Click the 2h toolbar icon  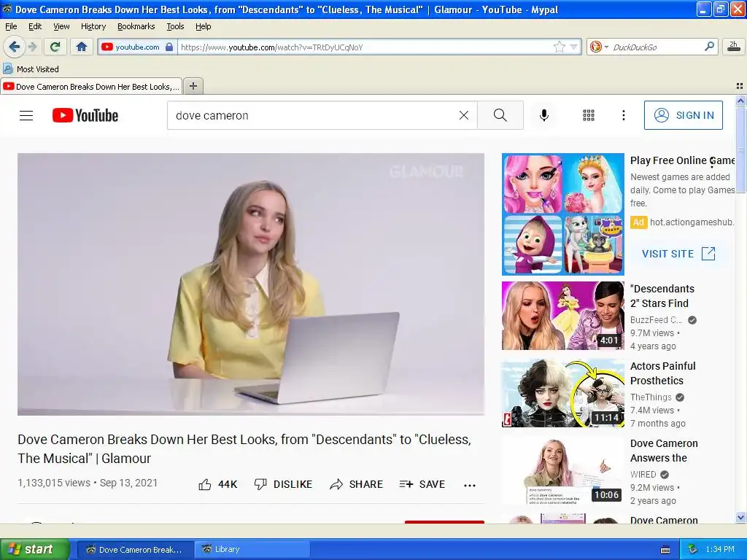pos(734,46)
